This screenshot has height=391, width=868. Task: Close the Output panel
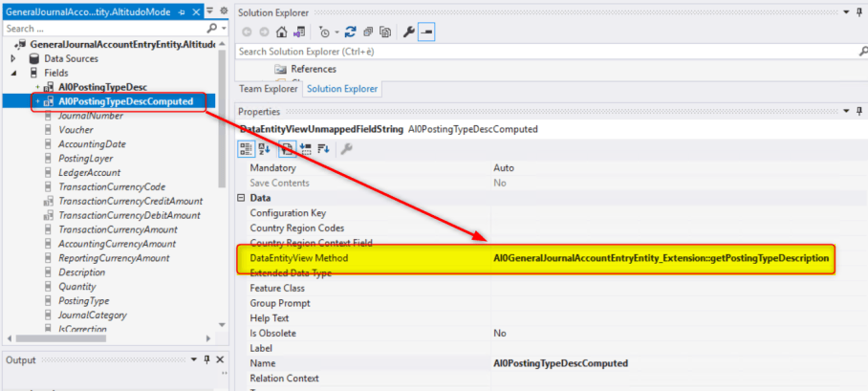[x=220, y=360]
